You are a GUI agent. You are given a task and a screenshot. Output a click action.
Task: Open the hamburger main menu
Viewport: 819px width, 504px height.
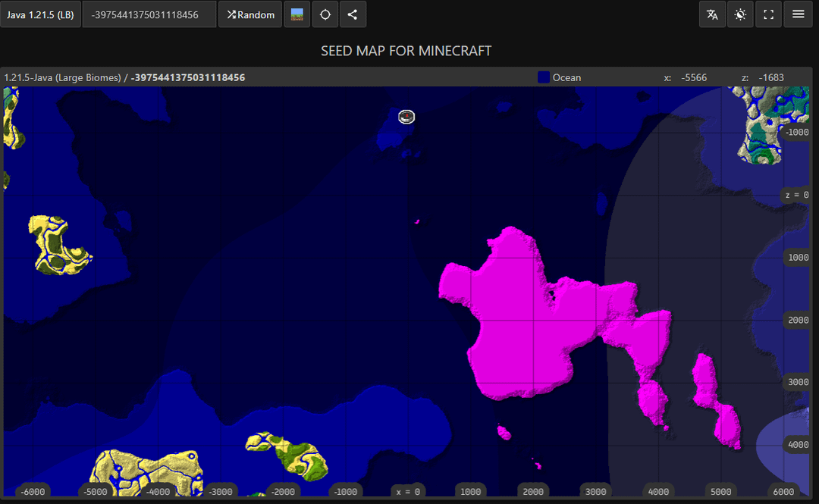point(798,14)
